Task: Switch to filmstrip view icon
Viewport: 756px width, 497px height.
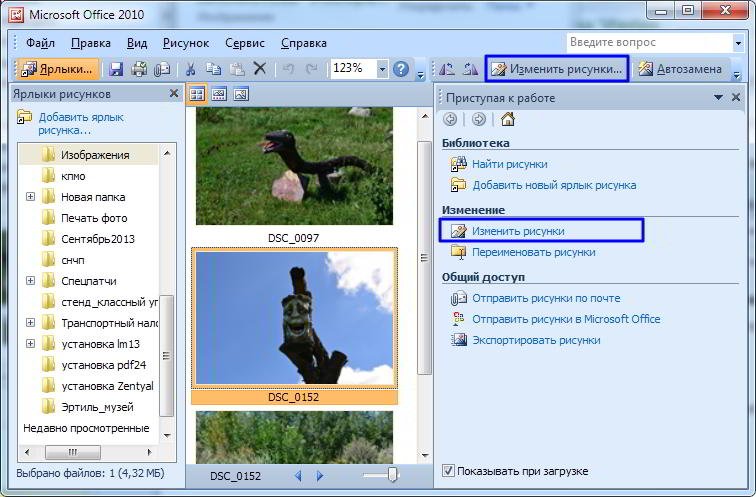Action: pyautogui.click(x=218, y=94)
